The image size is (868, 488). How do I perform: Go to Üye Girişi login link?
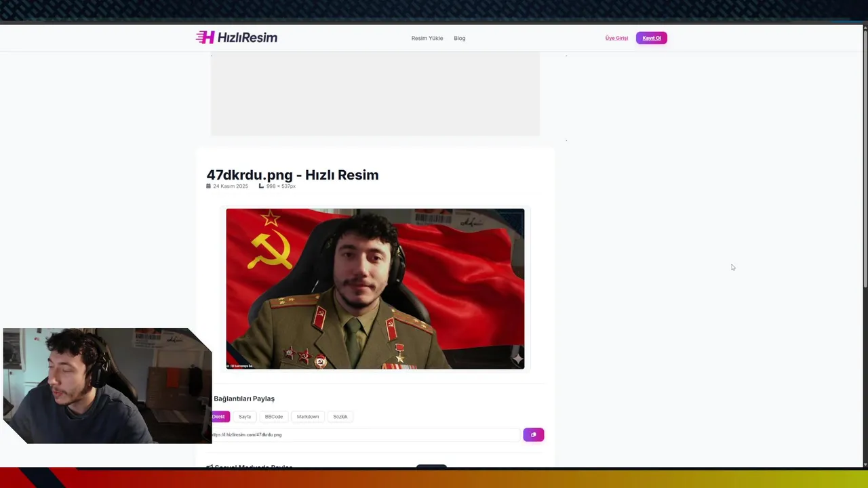(x=616, y=38)
